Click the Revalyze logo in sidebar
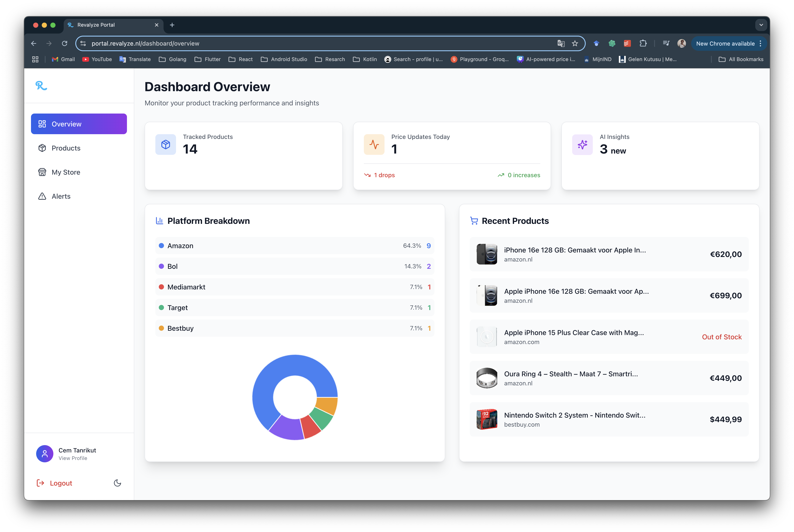Screen dimensions: 794x532 [41, 86]
